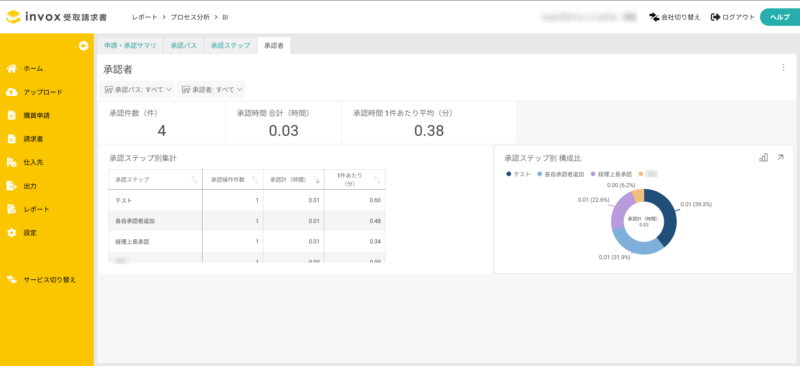Open 設定 in the sidebar menu
The width and height of the screenshot is (800, 366).
(30, 233)
